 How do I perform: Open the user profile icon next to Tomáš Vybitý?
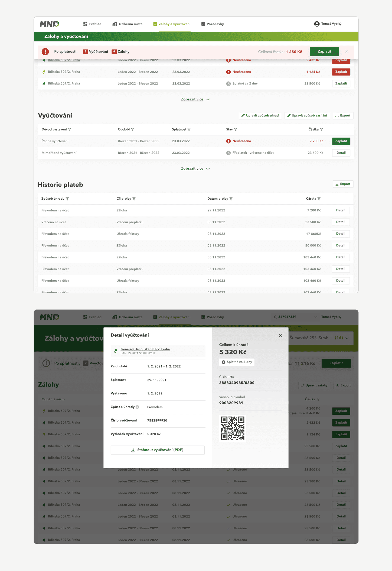(316, 24)
